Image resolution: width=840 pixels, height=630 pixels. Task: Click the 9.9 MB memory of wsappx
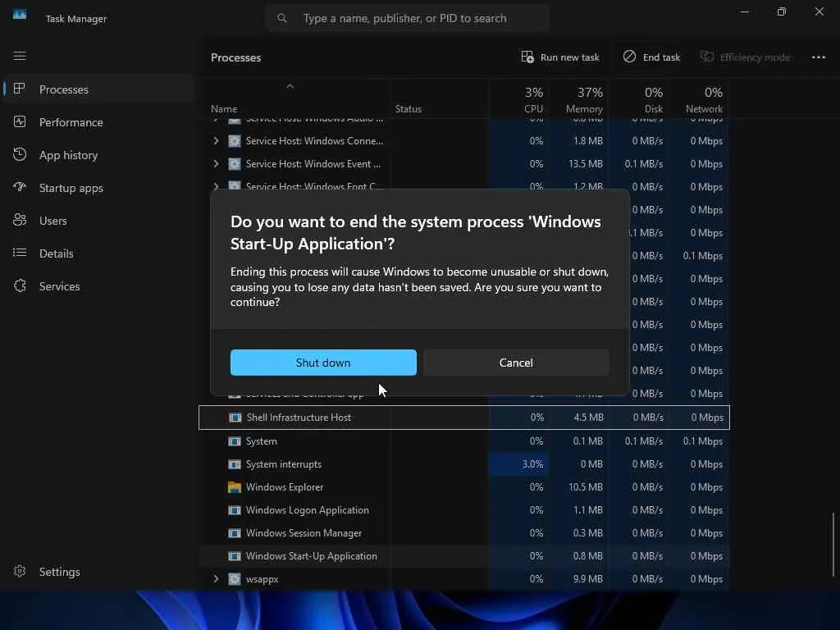point(587,579)
